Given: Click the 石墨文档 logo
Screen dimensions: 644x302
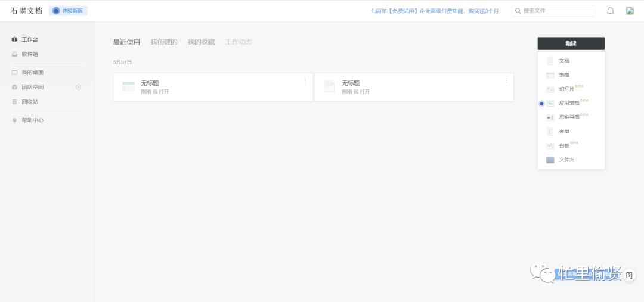Looking at the screenshot, I should (x=26, y=11).
